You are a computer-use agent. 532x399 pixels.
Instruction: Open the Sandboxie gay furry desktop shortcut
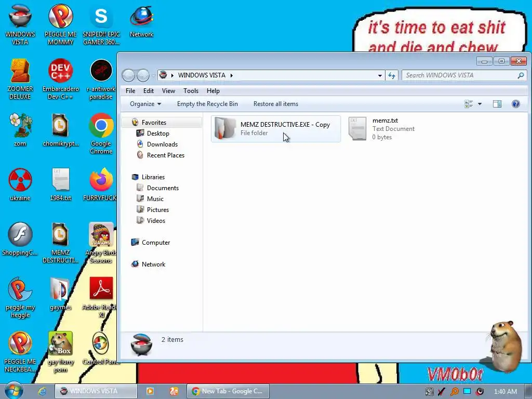[60, 352]
